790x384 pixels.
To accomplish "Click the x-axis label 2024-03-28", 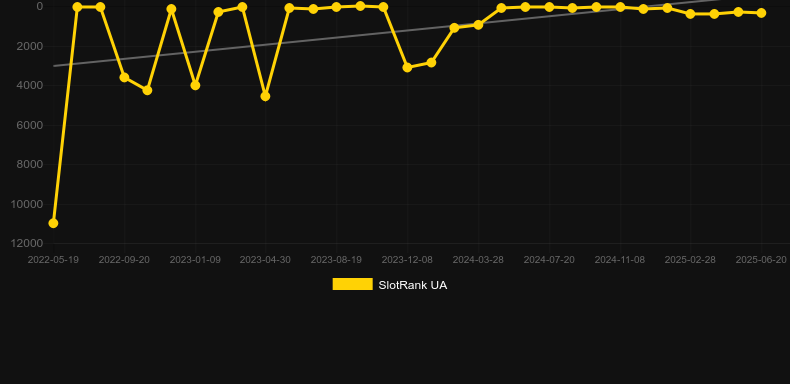I will [x=478, y=260].
